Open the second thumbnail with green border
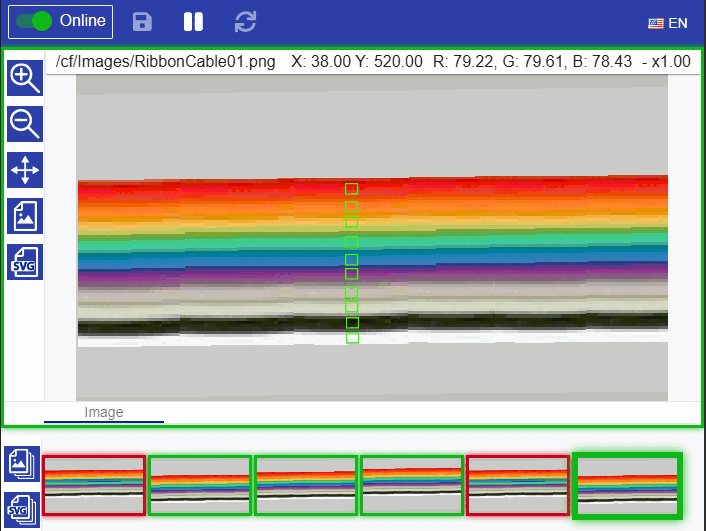Viewport: 706px width, 531px height. click(x=200, y=485)
